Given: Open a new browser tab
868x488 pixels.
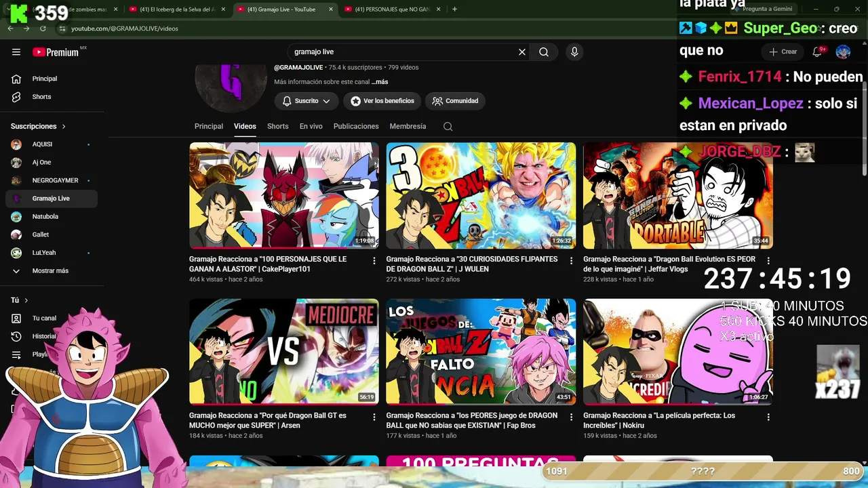Looking at the screenshot, I should pyautogui.click(x=454, y=9).
